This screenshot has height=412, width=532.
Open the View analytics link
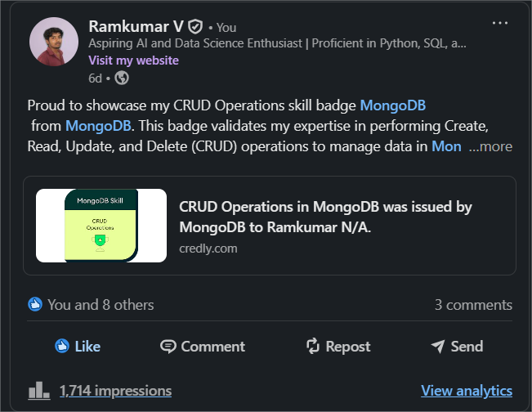tap(467, 391)
